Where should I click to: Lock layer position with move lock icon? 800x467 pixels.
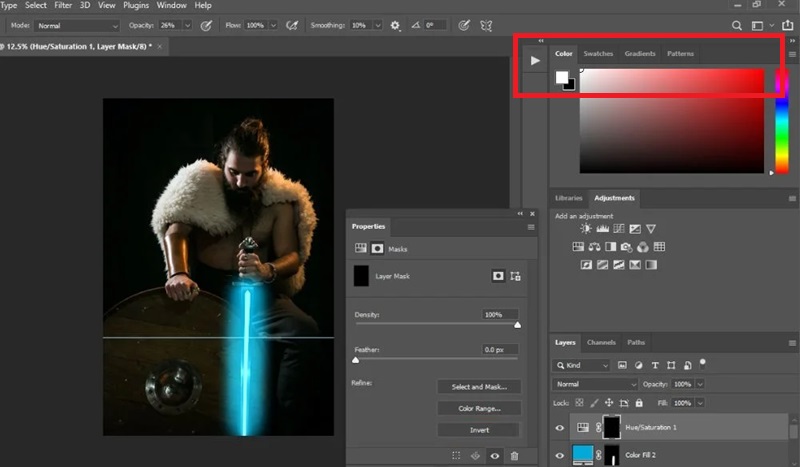609,403
